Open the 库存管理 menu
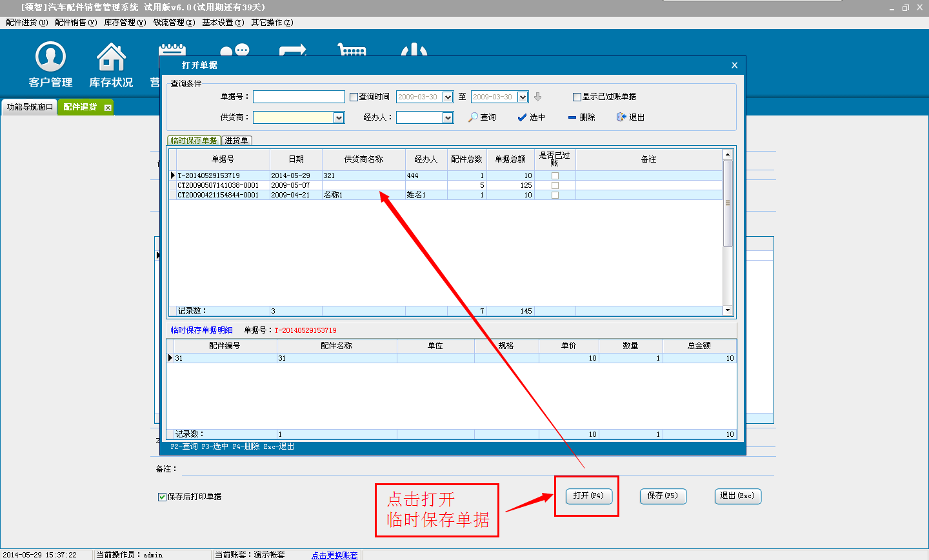Image resolution: width=929 pixels, height=560 pixels. coord(125,23)
